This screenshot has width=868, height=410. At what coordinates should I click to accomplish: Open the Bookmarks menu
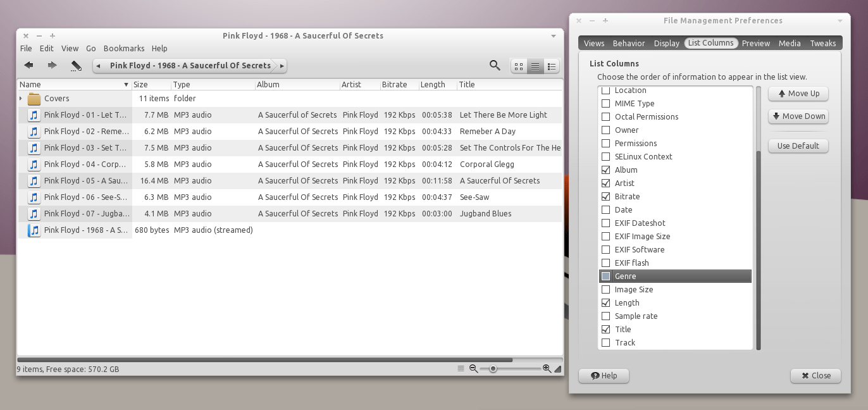tap(124, 48)
